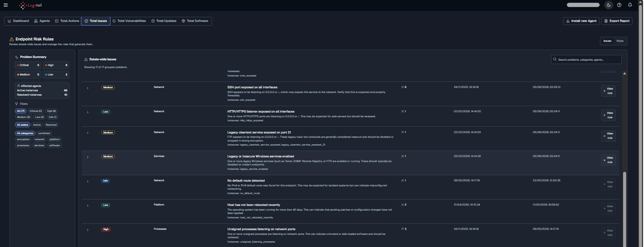
Task: Open the help question mark icon
Action: [619, 5]
